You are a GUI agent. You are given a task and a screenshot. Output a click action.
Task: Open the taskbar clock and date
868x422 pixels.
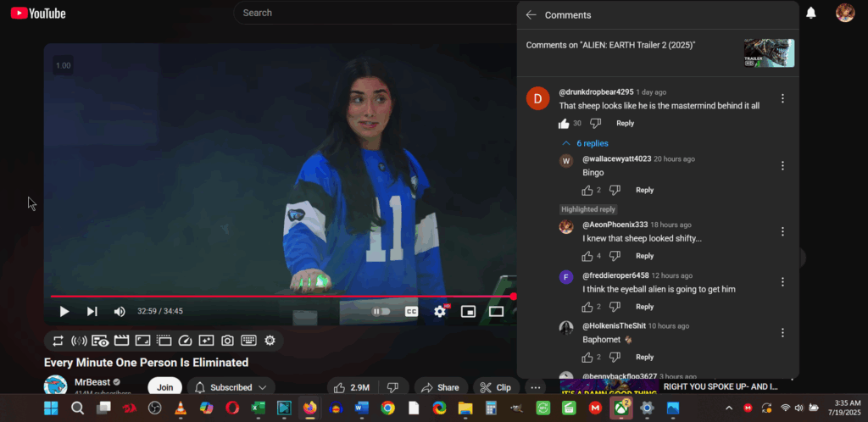click(x=844, y=408)
